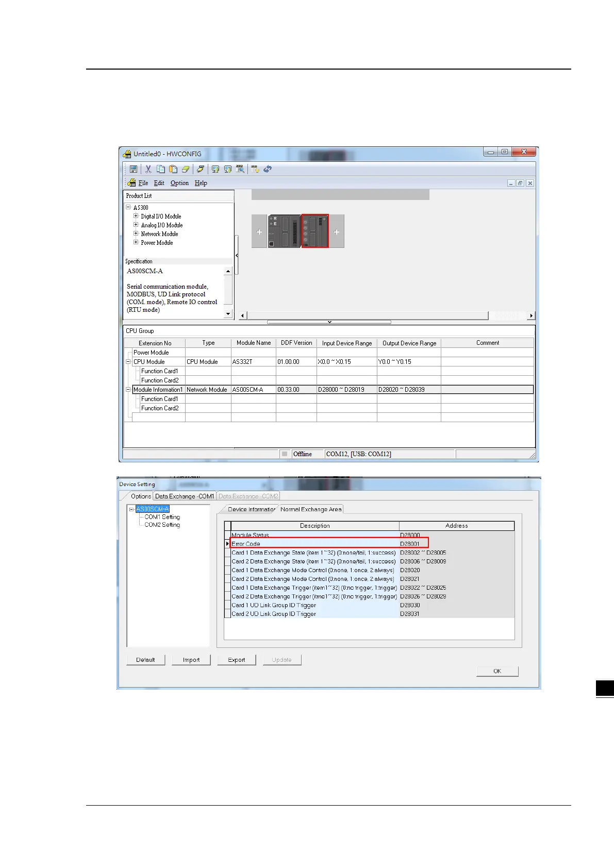The height and width of the screenshot is (868, 614).
Task: Collapse rack view using down chevron handle
Action: 329,322
